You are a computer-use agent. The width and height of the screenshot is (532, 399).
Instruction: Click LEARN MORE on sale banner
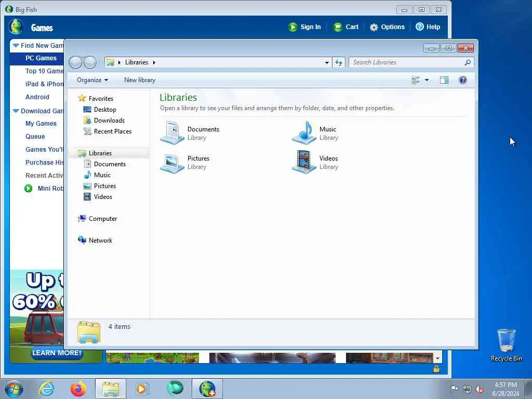(57, 353)
